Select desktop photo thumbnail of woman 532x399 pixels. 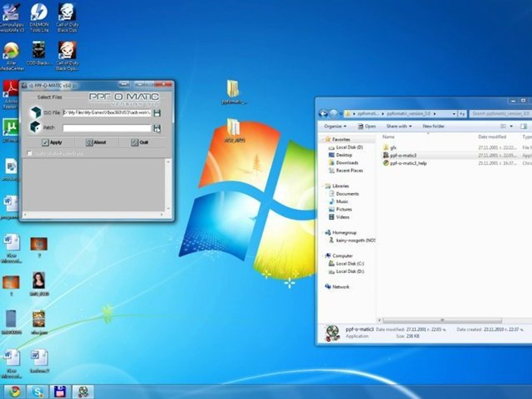(x=39, y=284)
